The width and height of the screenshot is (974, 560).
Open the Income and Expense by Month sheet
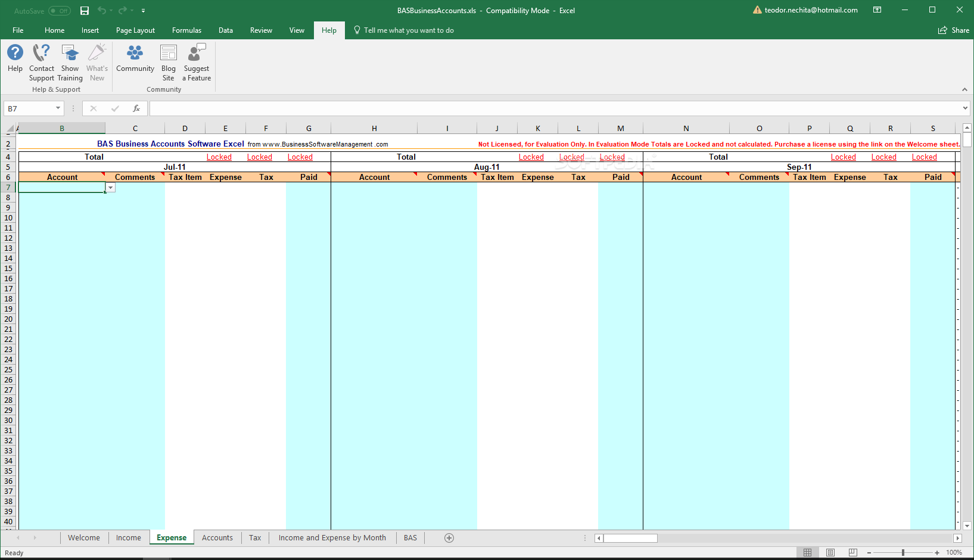point(332,538)
